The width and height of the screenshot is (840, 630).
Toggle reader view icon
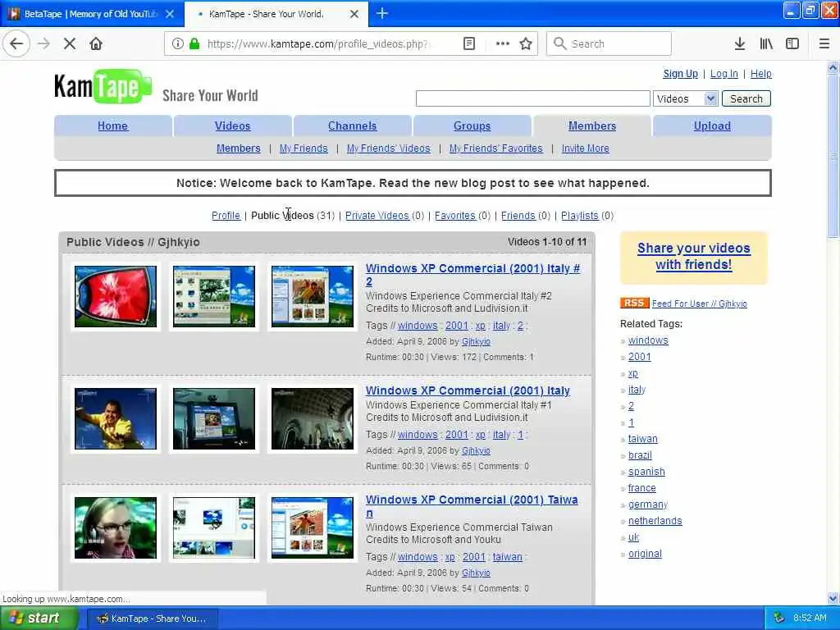coord(469,44)
